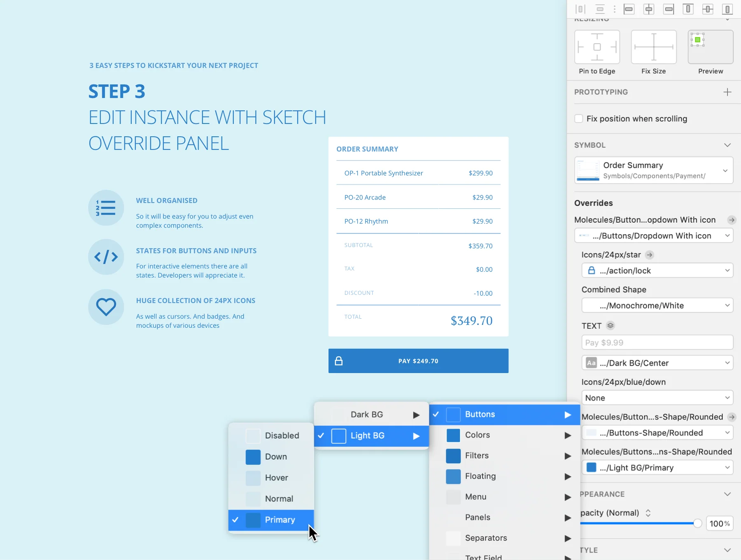Screen dimensions: 741x560
Task: Open the action/lock icon override dropdown
Action: point(657,271)
